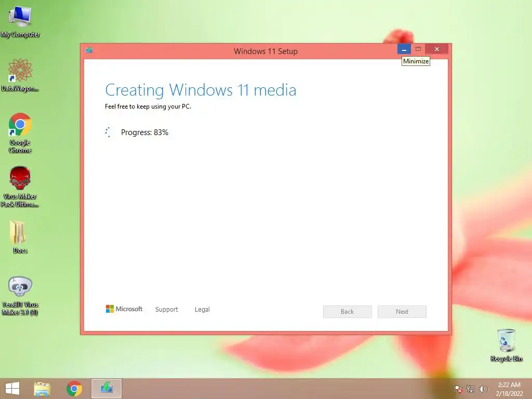Launch Chrome from the taskbar
The height and width of the screenshot is (399, 532).
(74, 389)
